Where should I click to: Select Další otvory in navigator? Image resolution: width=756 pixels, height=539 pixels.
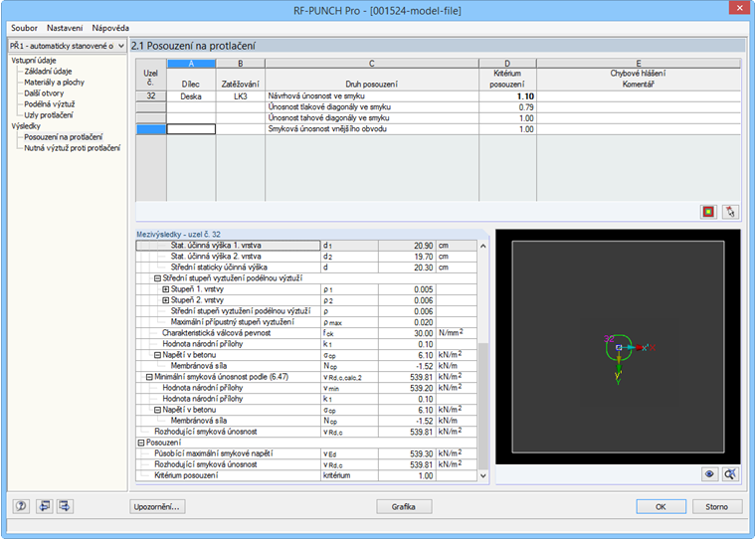(x=44, y=93)
